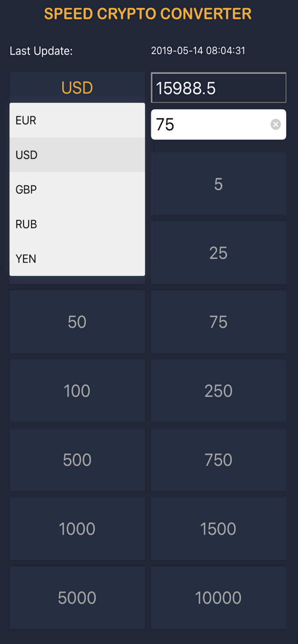Viewport: 298px width, 644px height.
Task: Tap the 5 preset amount button
Action: point(218,184)
